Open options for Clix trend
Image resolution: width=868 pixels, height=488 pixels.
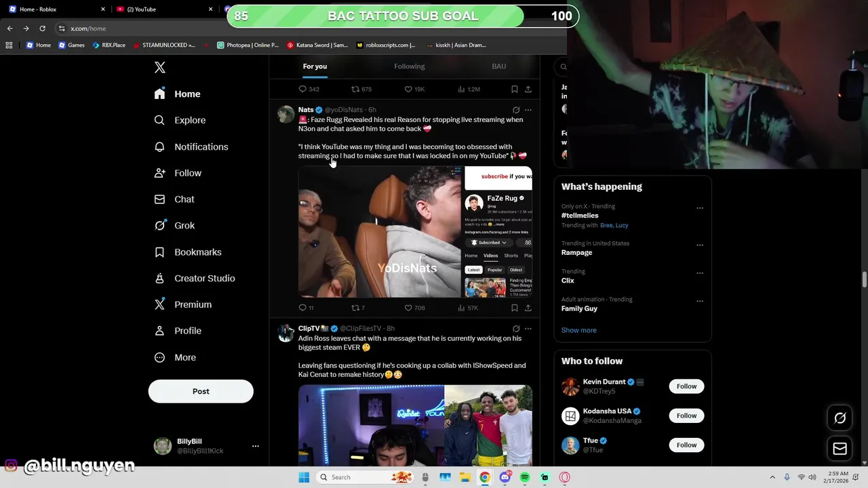(700, 273)
